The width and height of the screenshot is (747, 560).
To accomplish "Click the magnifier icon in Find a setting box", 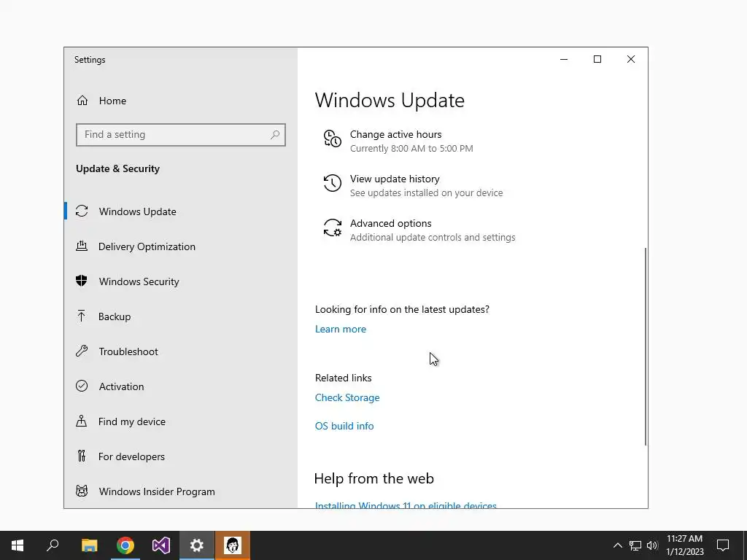I will click(275, 135).
